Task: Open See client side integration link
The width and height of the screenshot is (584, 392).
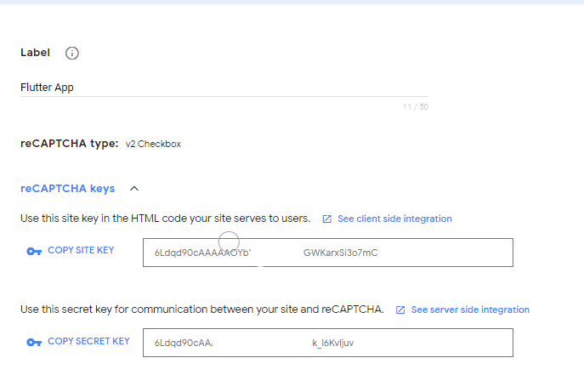Action: point(394,219)
